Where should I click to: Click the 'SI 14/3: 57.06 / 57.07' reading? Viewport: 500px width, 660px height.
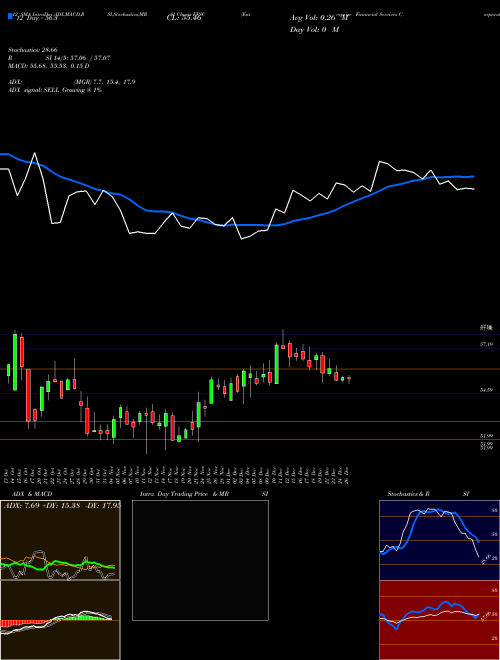[78, 58]
